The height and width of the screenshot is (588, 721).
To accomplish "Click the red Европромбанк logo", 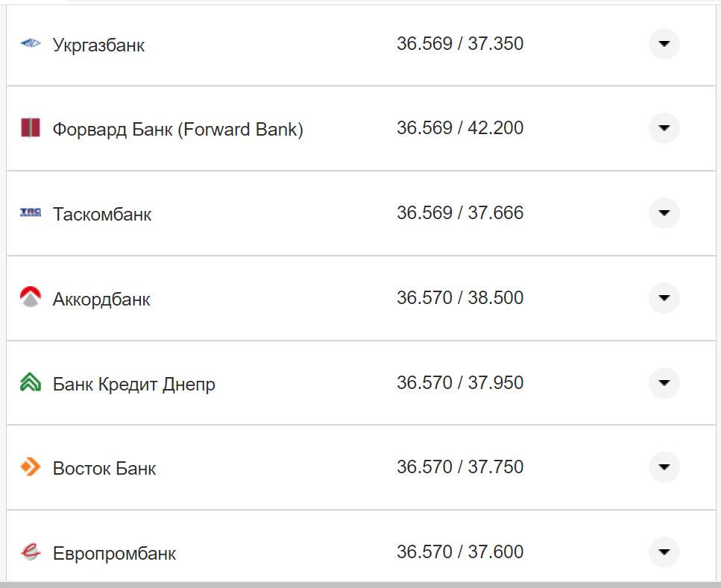I will point(29,552).
